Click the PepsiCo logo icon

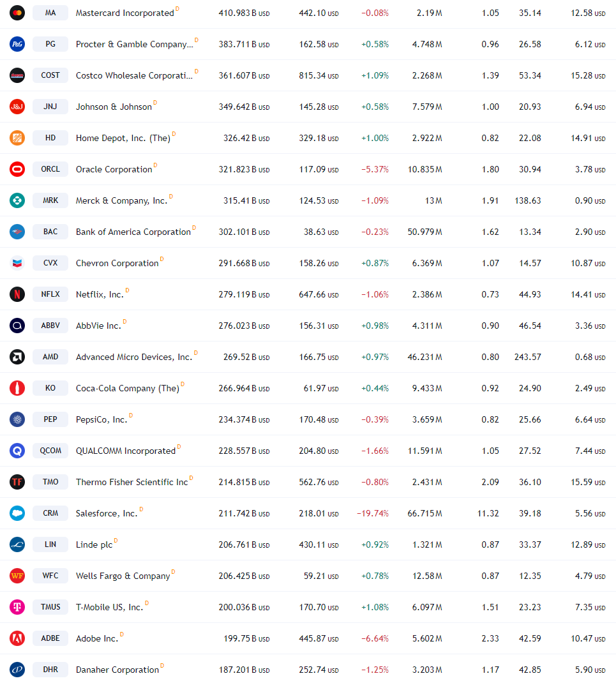[17, 419]
